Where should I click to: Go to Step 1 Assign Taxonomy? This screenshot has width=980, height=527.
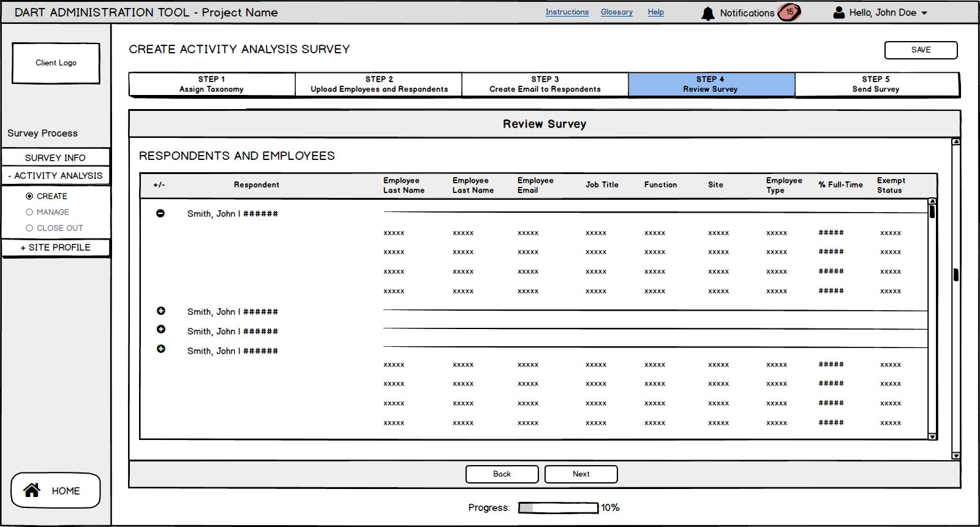212,85
